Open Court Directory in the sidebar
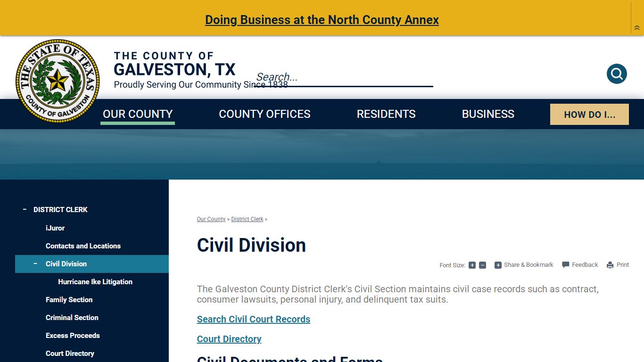 [70, 354]
